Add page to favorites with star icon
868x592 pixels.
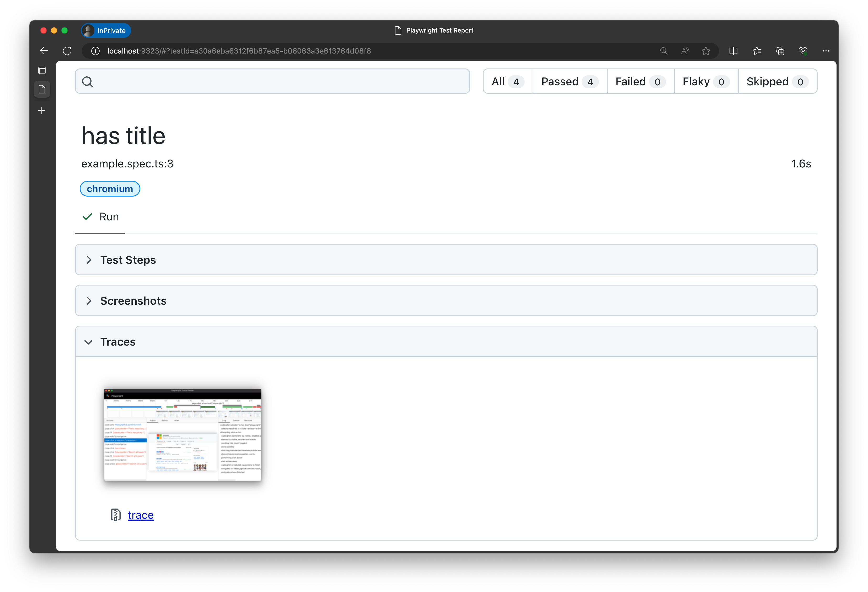[x=706, y=51]
